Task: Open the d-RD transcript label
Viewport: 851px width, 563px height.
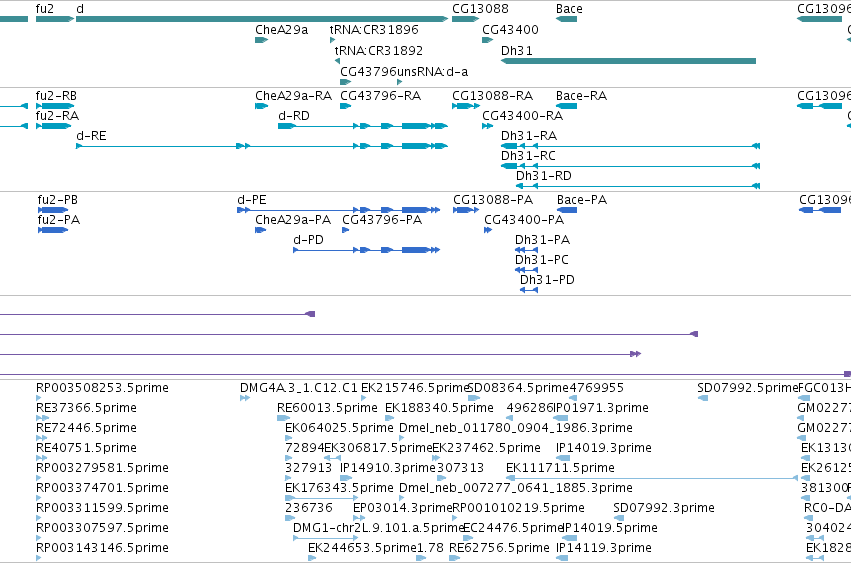Action: [294, 116]
